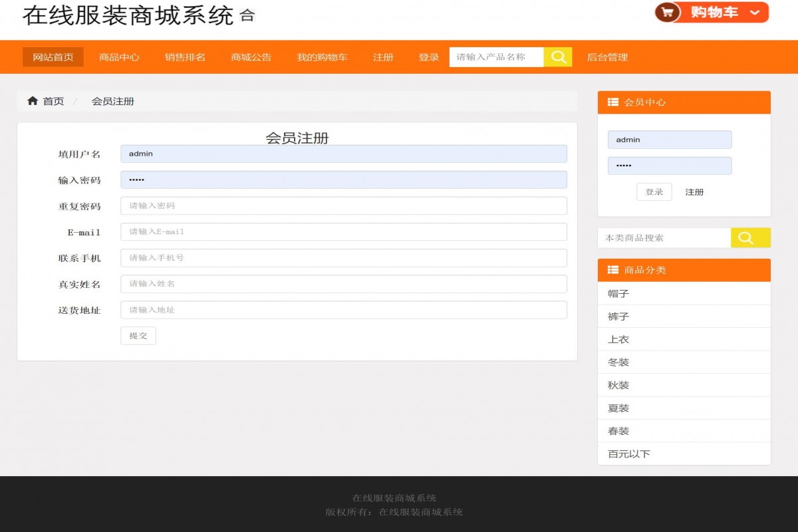Screen dimensions: 798x532
Task: Click the yellow search magnifier in the navbar
Action: point(558,57)
